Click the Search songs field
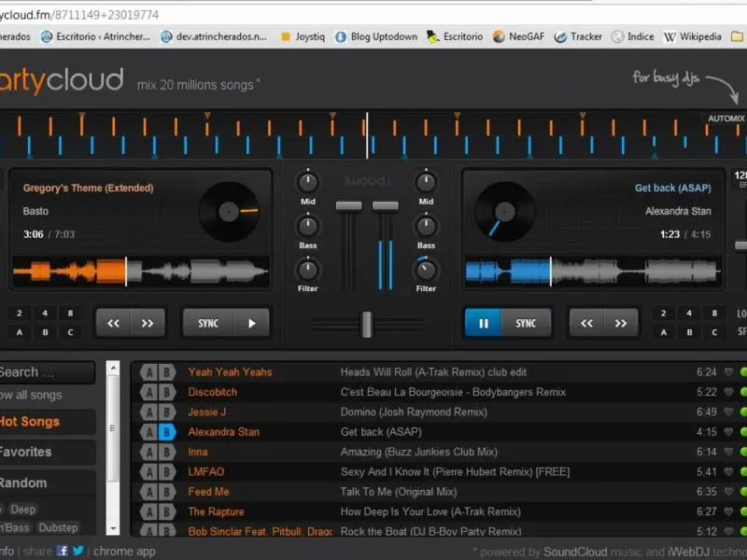This screenshot has height=560, width=747. coord(47,371)
